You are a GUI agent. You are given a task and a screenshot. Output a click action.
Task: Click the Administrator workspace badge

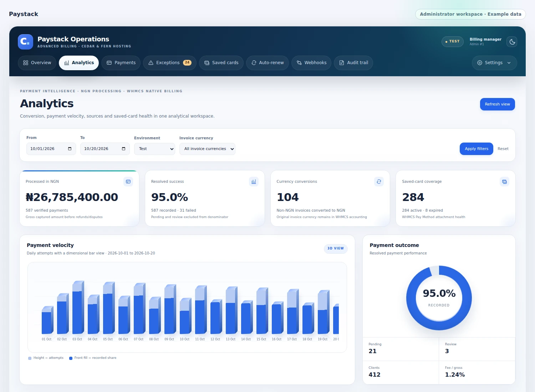coord(470,14)
